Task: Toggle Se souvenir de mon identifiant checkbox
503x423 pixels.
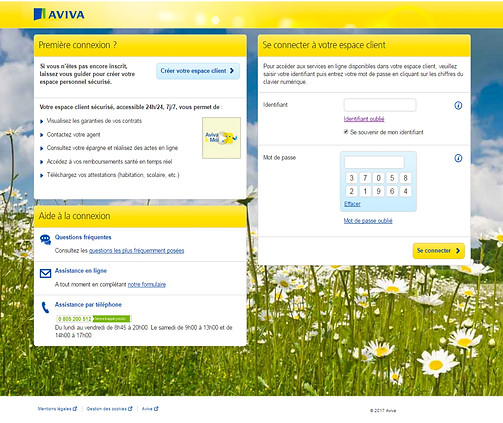Action: tap(346, 132)
